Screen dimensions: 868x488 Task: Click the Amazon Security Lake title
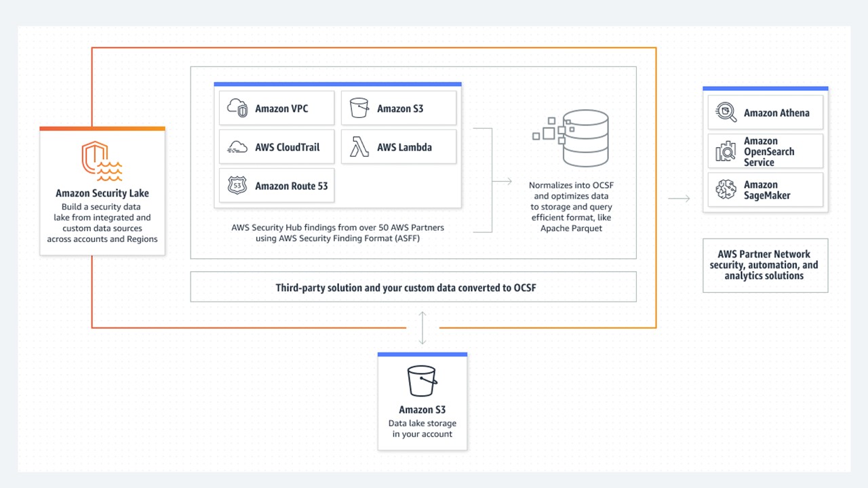click(x=102, y=193)
